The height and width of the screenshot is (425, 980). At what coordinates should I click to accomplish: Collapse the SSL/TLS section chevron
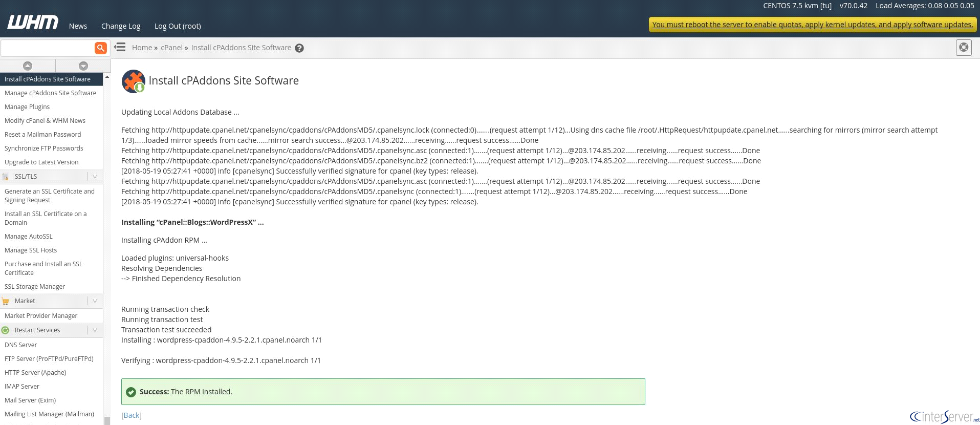coord(95,177)
